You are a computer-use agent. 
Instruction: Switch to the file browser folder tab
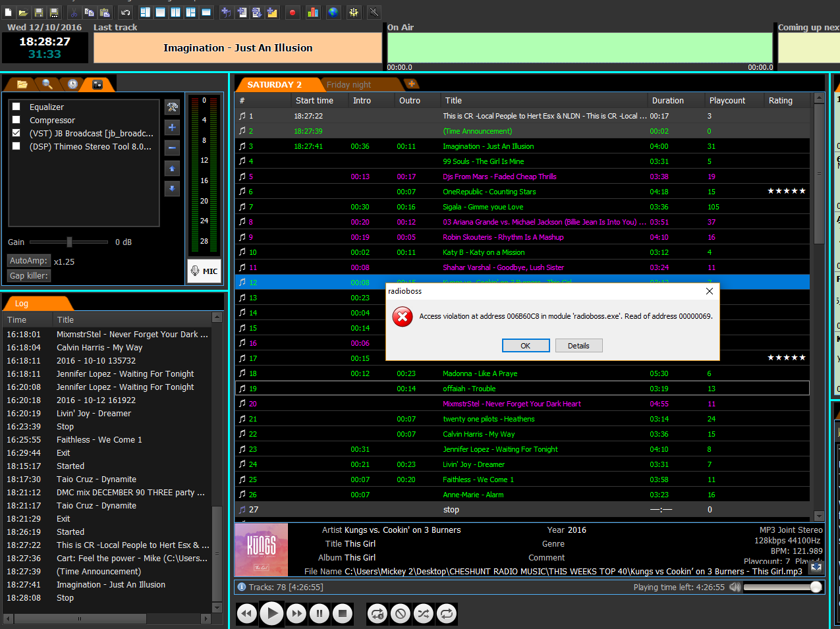click(22, 84)
